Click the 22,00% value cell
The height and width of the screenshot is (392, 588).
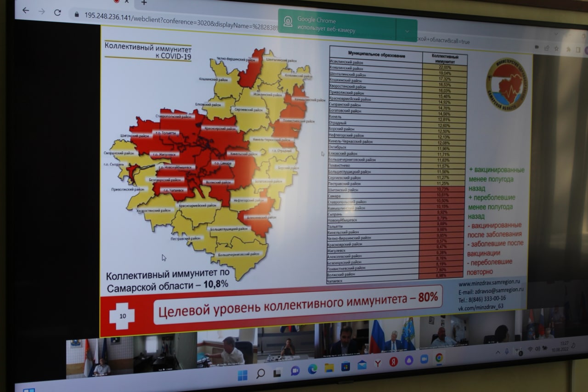click(x=445, y=68)
